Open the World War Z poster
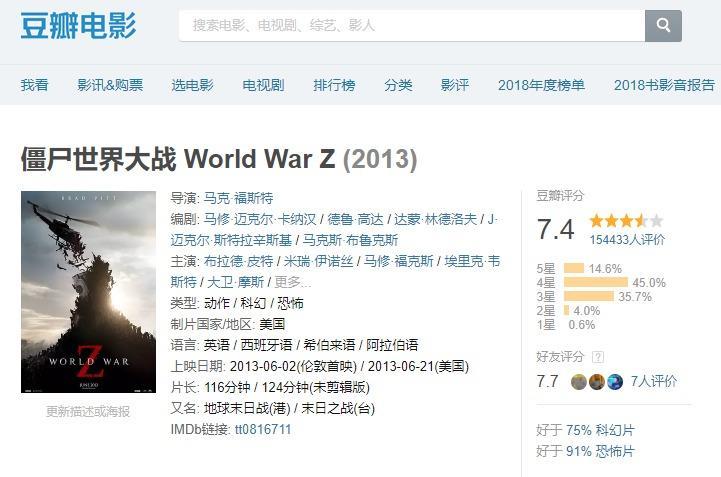 pyautogui.click(x=88, y=292)
